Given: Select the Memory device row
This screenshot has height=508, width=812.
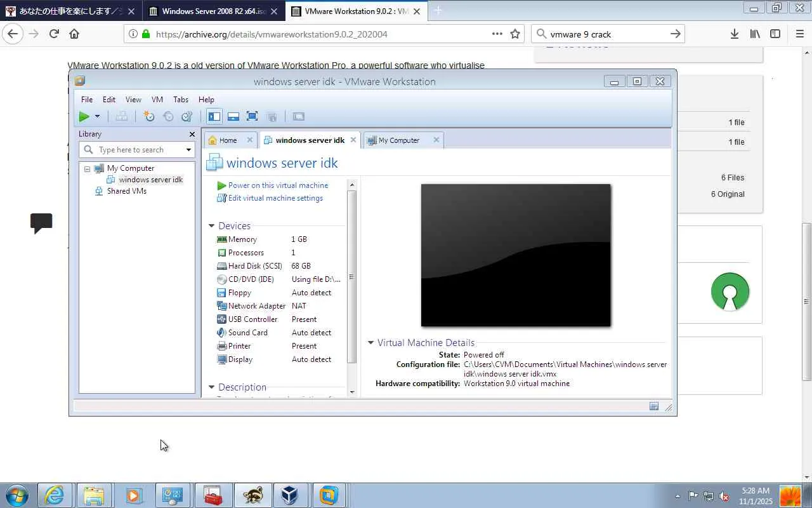Looking at the screenshot, I should click(x=279, y=239).
